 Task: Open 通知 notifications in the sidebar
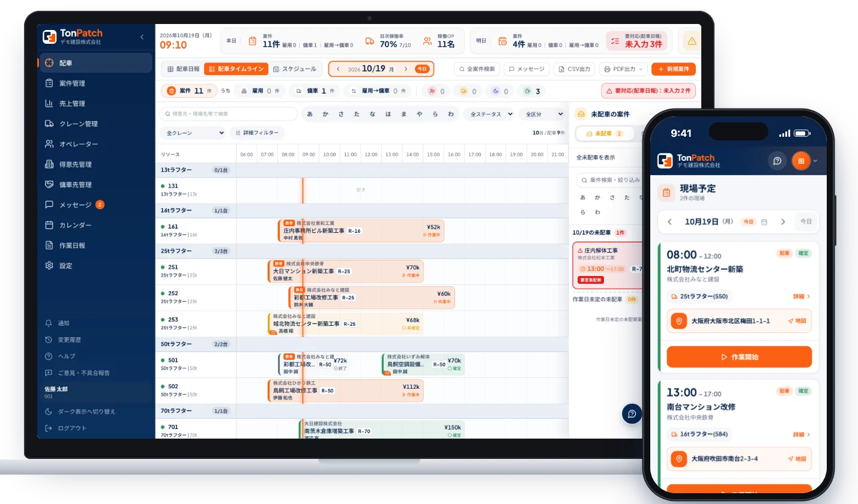[96, 323]
